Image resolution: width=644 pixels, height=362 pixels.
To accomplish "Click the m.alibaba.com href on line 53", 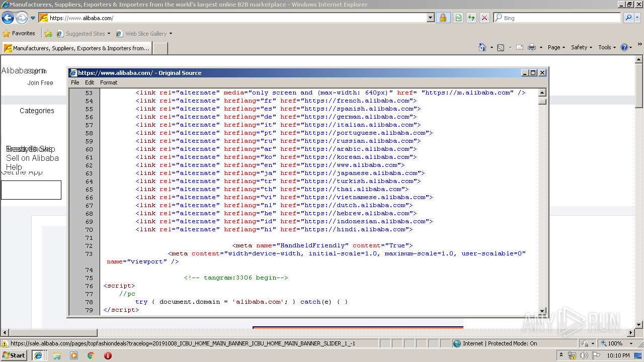I will pyautogui.click(x=467, y=93).
